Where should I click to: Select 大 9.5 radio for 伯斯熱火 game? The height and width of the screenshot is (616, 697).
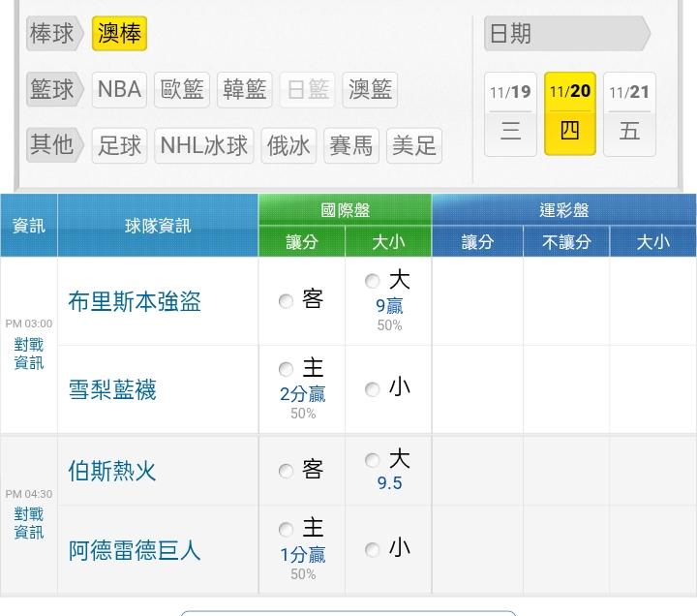(373, 460)
